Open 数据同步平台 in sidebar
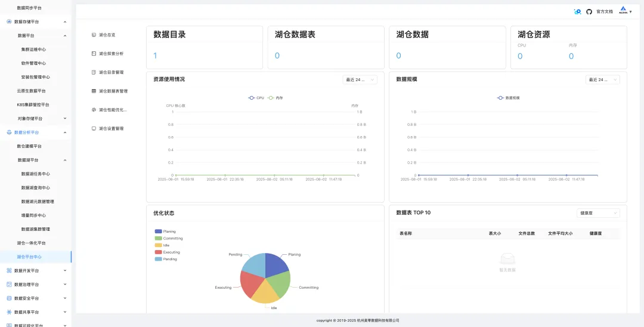644x327 pixels. 29,8
